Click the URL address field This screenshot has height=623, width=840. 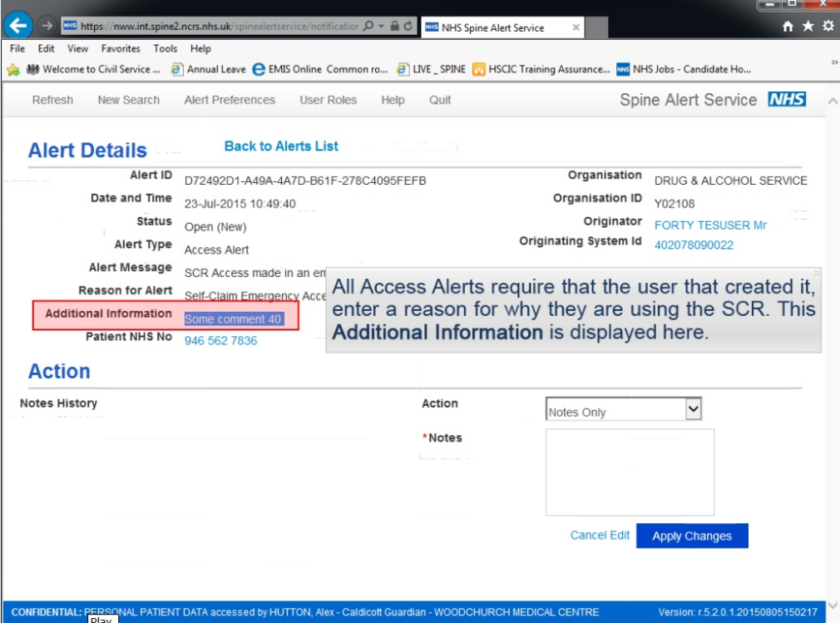click(x=220, y=26)
